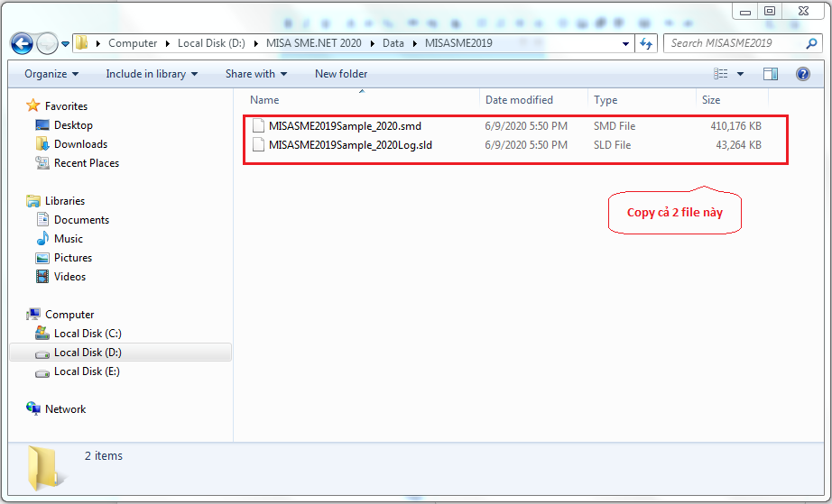Click Computer in navigation pane
832x504 pixels.
pos(69,315)
